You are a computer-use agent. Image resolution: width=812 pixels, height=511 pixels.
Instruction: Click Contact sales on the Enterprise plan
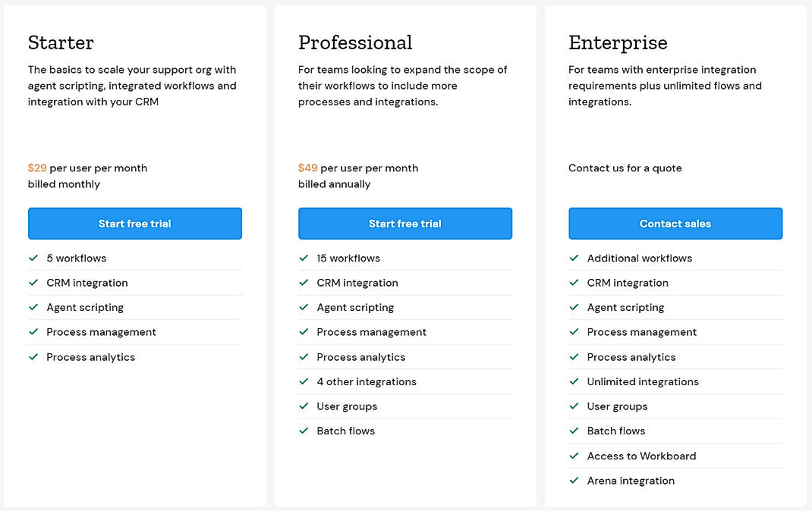tap(675, 223)
